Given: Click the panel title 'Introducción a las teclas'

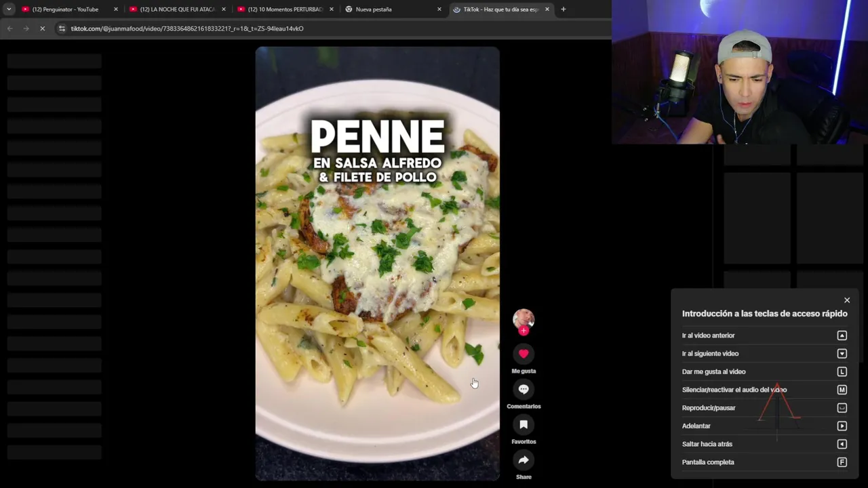Looking at the screenshot, I should (x=764, y=314).
